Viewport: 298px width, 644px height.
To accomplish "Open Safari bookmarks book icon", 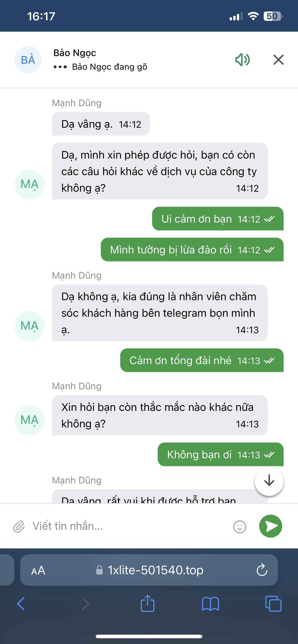I will pos(210,604).
